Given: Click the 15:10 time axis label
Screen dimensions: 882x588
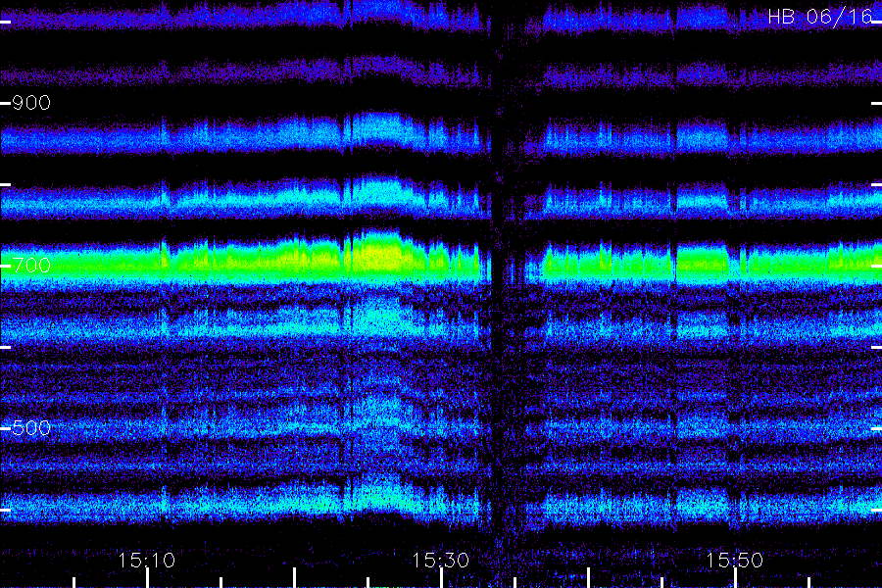Looking at the screenshot, I should (147, 561).
